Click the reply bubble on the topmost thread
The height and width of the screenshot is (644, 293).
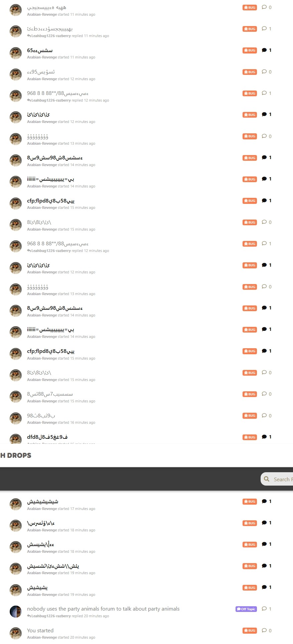point(267,7)
